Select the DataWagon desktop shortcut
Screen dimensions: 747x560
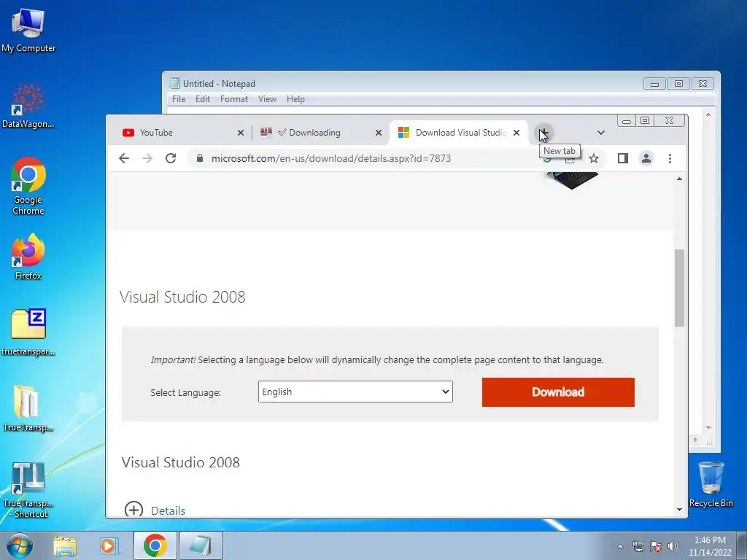point(28,106)
